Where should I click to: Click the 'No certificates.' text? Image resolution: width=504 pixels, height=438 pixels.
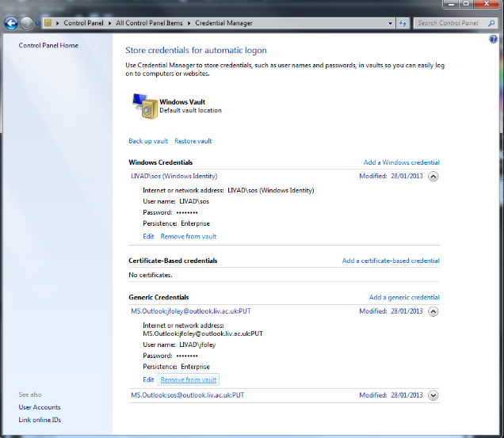[x=151, y=275]
